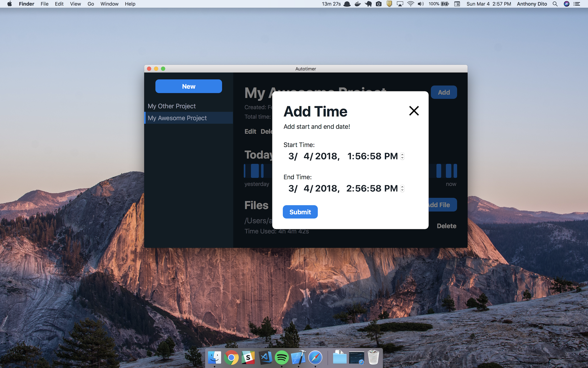Image resolution: width=588 pixels, height=368 pixels.
Task: Select End Time hour field
Action: pyautogui.click(x=349, y=188)
